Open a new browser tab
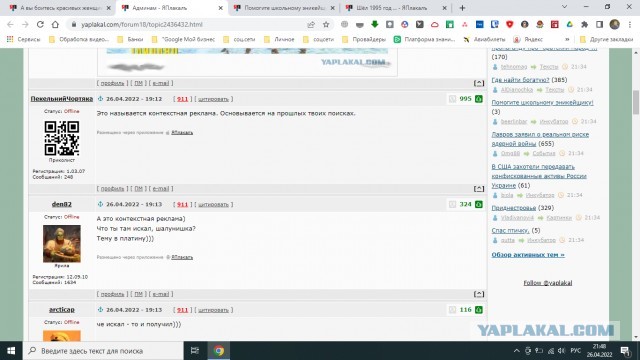This screenshot has width=640, height=360. 462,8
